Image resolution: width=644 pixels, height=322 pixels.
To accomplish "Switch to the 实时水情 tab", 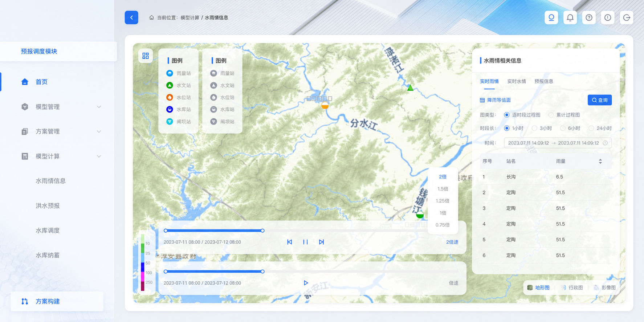I will tap(516, 81).
